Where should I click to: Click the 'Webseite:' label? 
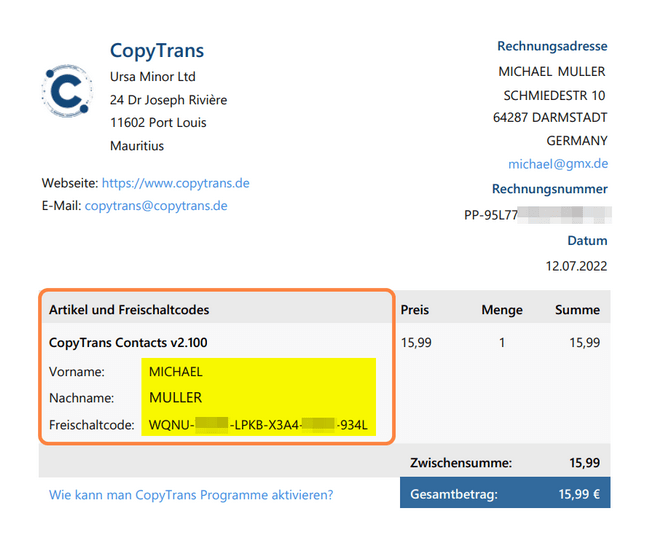click(x=70, y=183)
